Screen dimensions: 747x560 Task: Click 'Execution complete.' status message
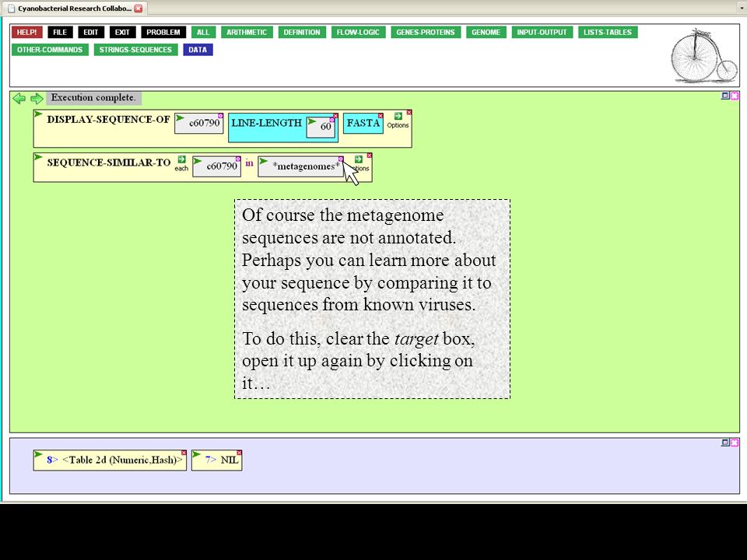pos(93,98)
